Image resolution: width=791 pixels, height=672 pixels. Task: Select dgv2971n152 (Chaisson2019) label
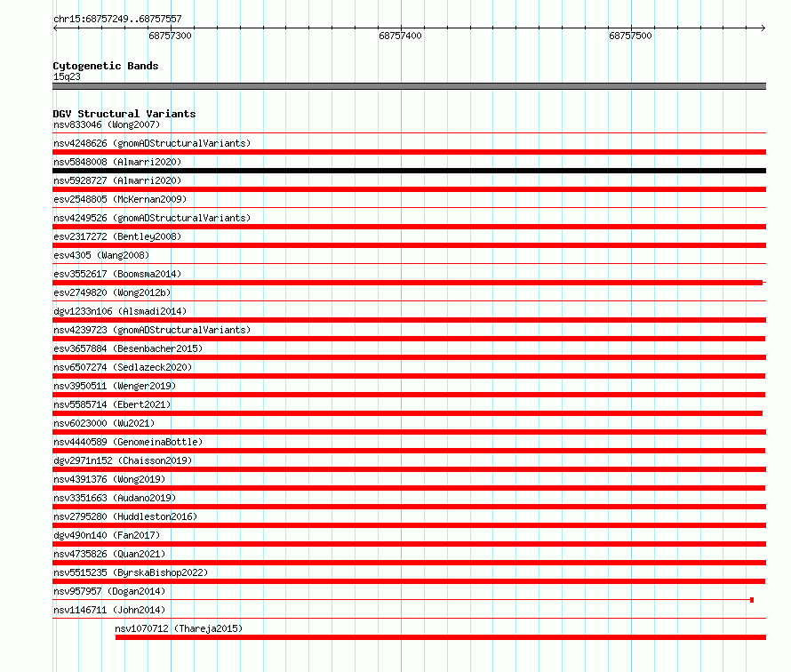coord(123,460)
